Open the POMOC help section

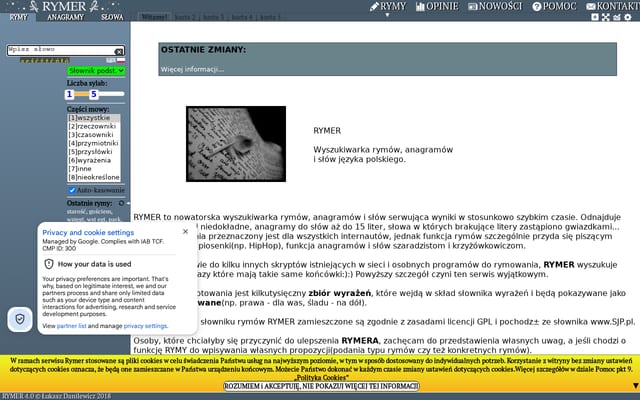tap(554, 7)
